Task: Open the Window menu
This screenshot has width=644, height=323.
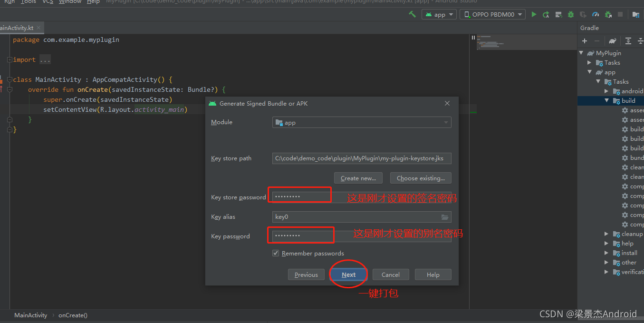Action: pyautogui.click(x=70, y=2)
